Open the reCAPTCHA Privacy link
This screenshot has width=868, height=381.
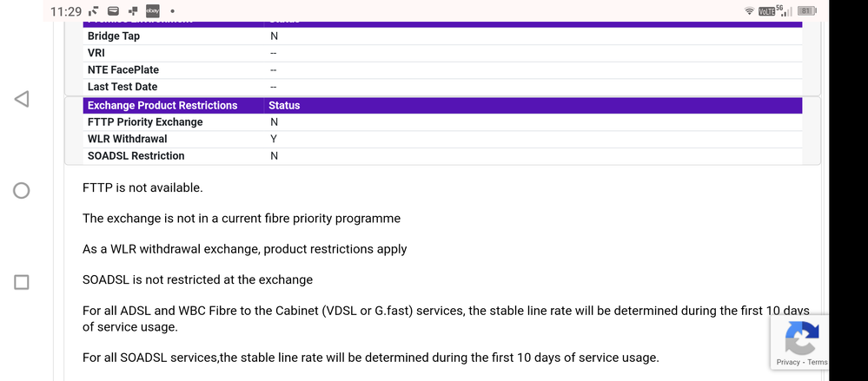(788, 362)
